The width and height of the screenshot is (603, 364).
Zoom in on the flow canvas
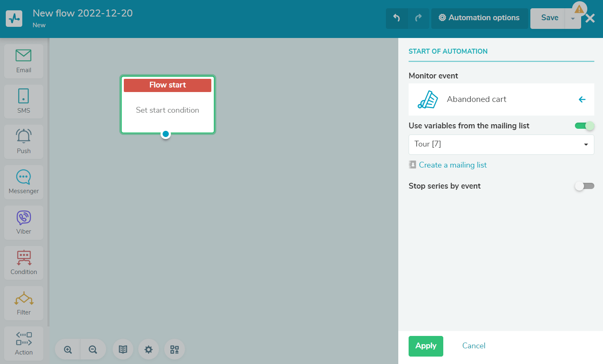(68, 350)
